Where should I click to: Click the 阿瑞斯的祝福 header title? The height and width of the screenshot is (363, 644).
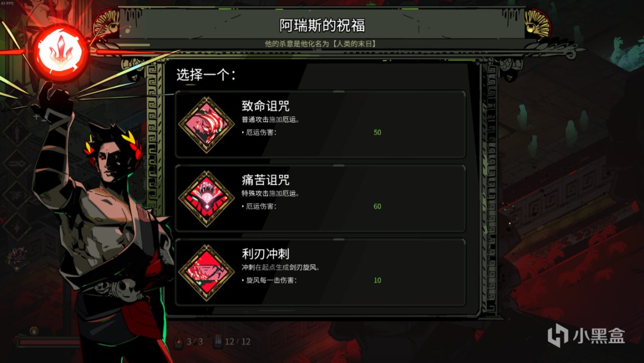click(x=322, y=25)
